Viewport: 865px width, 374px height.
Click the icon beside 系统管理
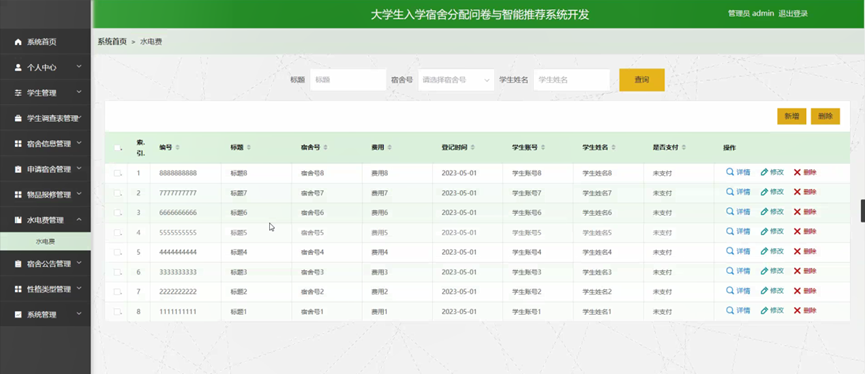(x=18, y=314)
